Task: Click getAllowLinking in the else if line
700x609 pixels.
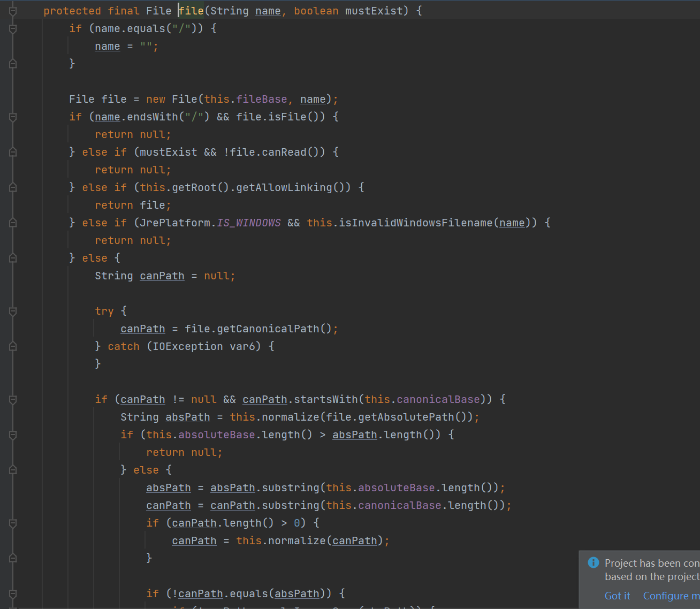Action: click(x=284, y=187)
